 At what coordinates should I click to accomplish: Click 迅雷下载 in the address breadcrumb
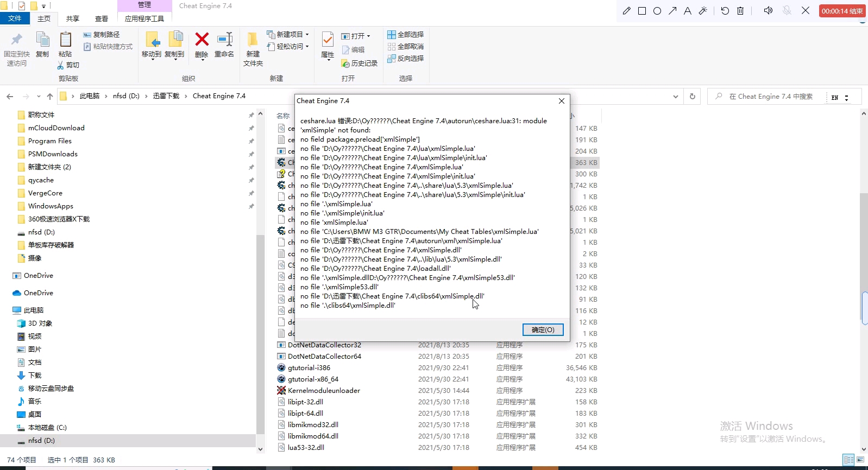[x=166, y=96]
